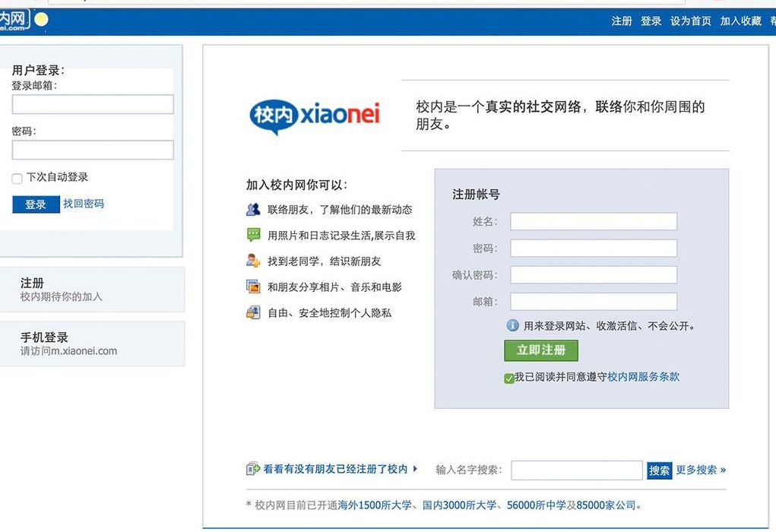Click the add-person icon next to 找到老同学
Viewport: 776px width, 532px height.
tap(253, 261)
